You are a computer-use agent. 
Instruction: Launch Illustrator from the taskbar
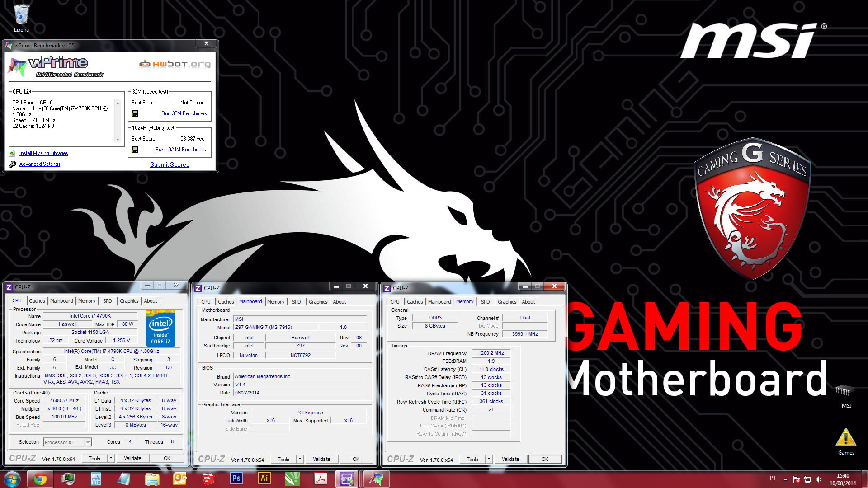tap(264, 479)
